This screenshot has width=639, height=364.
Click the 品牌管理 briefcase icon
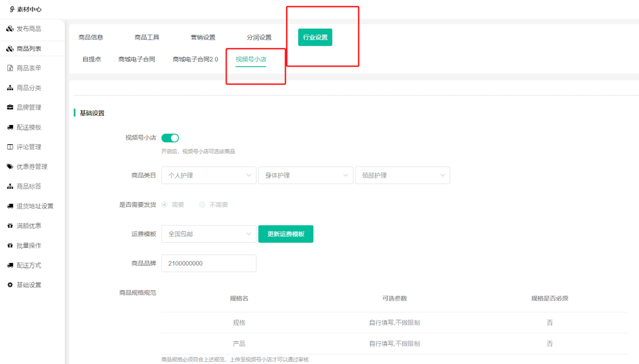pos(10,107)
